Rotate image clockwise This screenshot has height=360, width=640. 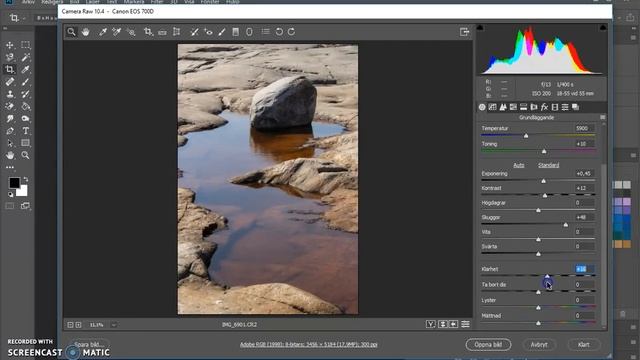point(291,32)
